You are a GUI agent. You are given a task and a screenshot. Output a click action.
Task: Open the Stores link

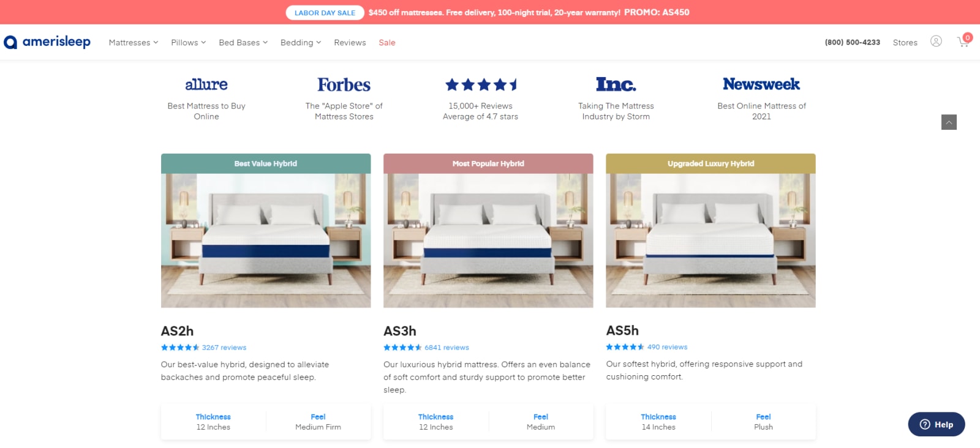(905, 42)
